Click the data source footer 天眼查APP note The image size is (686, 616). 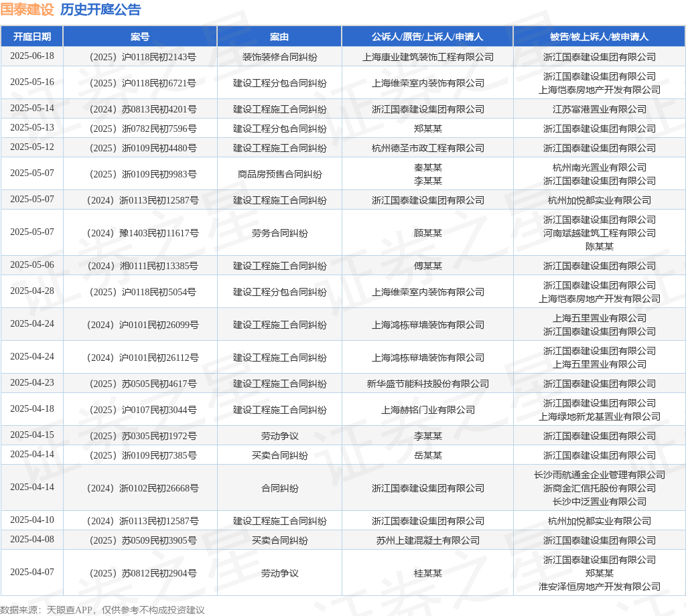coord(102,610)
